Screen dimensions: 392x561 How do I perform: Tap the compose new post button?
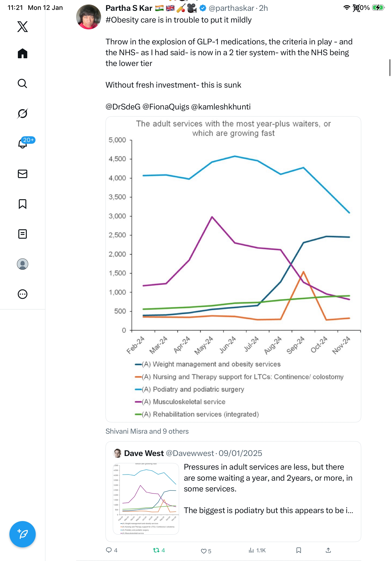[23, 534]
